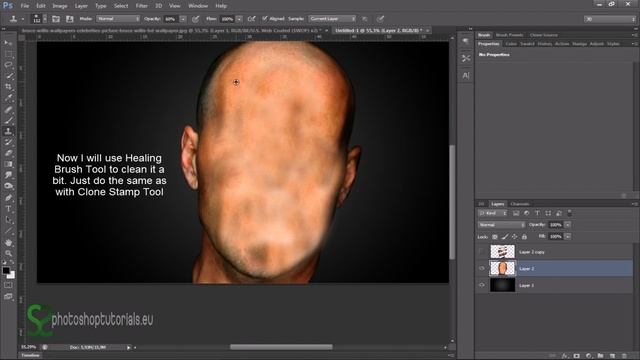Switch to the Clone Source tab

click(544, 35)
